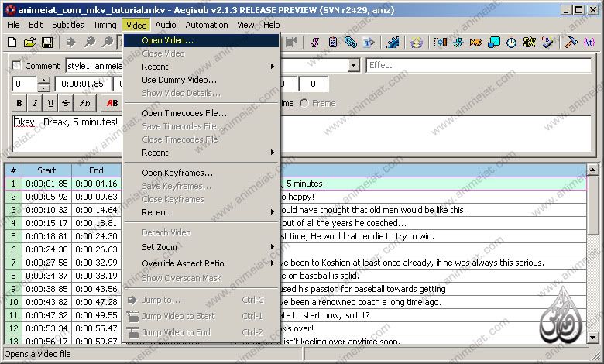Cycle tag hiding with {\t} icon
Viewport: 604px width, 364px height.
[589, 43]
